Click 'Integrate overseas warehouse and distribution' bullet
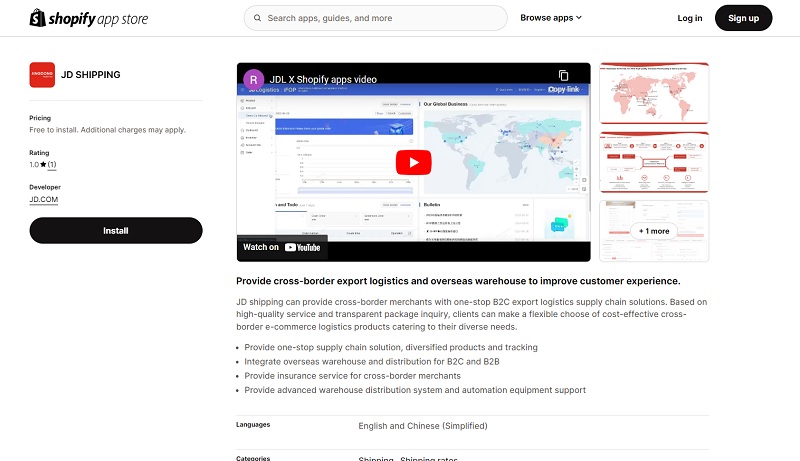This screenshot has height=461, width=800. point(372,362)
